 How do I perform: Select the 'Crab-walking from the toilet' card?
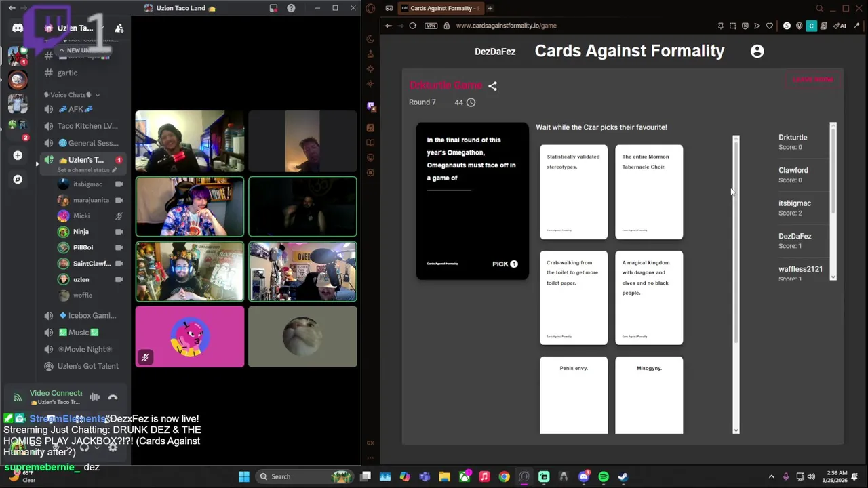click(x=574, y=298)
